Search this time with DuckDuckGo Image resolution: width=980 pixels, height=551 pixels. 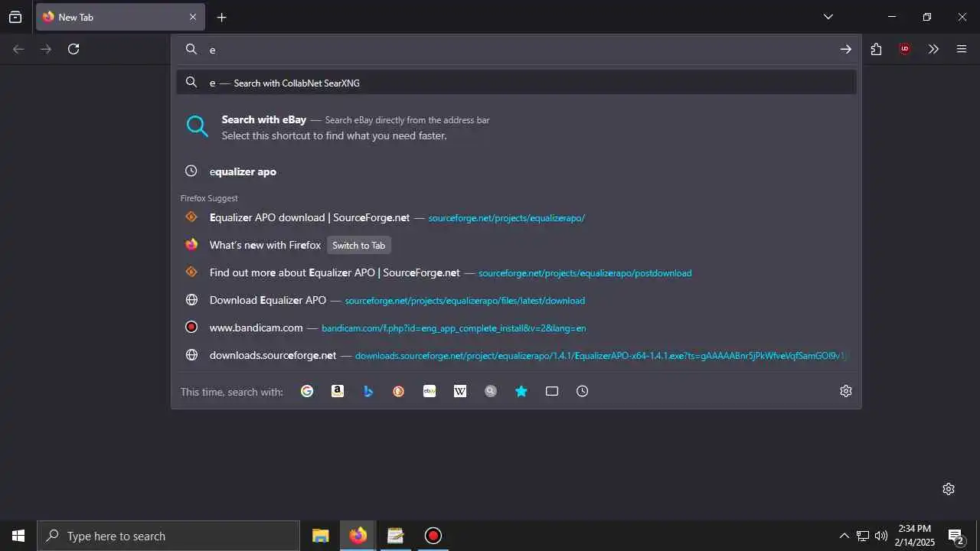399,391
